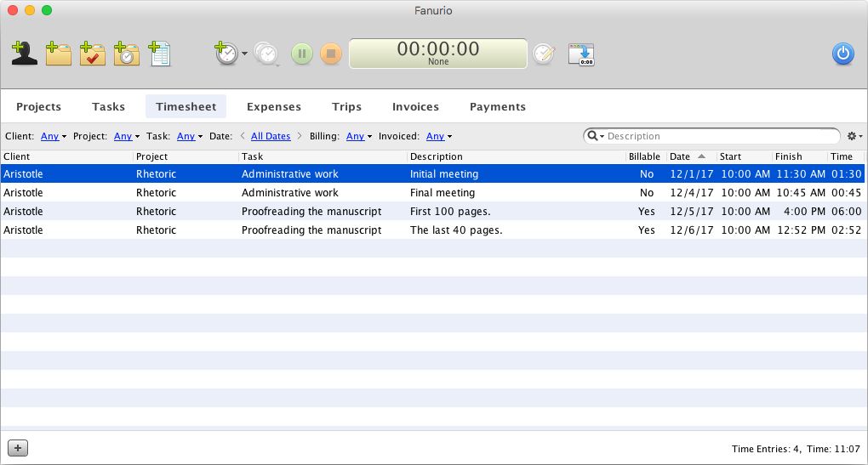Create a new invoice document

(160, 54)
